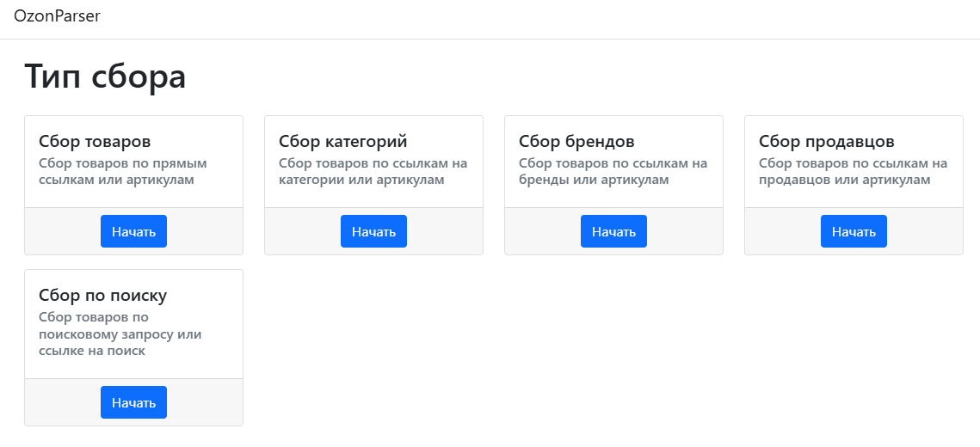Click the description mentioning ссылкам на бренды
Image resolution: width=980 pixels, height=447 pixels.
click(613, 171)
